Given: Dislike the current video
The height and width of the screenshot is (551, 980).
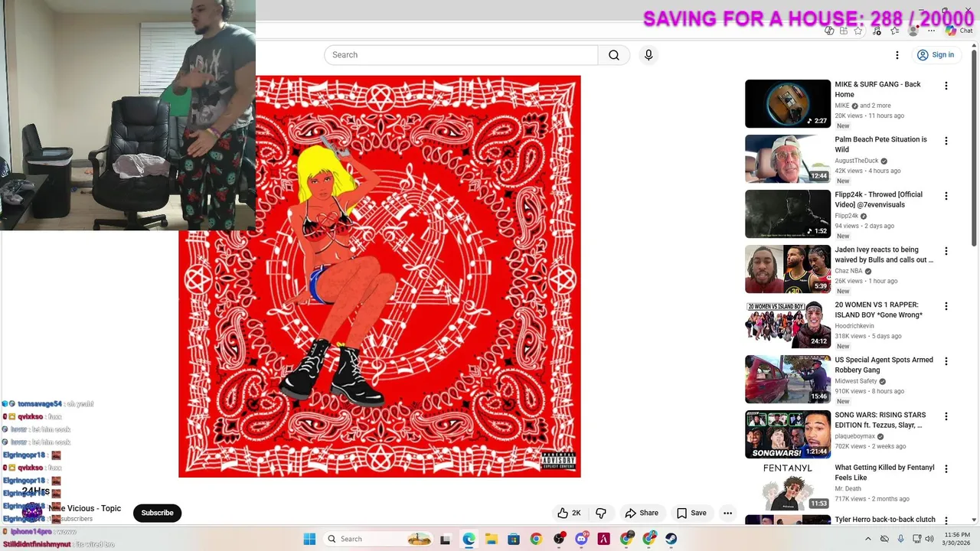Looking at the screenshot, I should tap(601, 513).
